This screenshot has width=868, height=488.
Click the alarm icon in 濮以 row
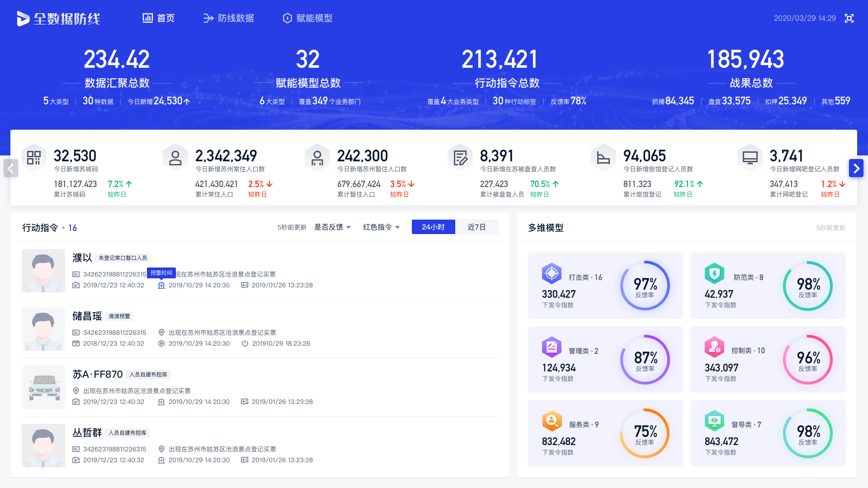[161, 286]
